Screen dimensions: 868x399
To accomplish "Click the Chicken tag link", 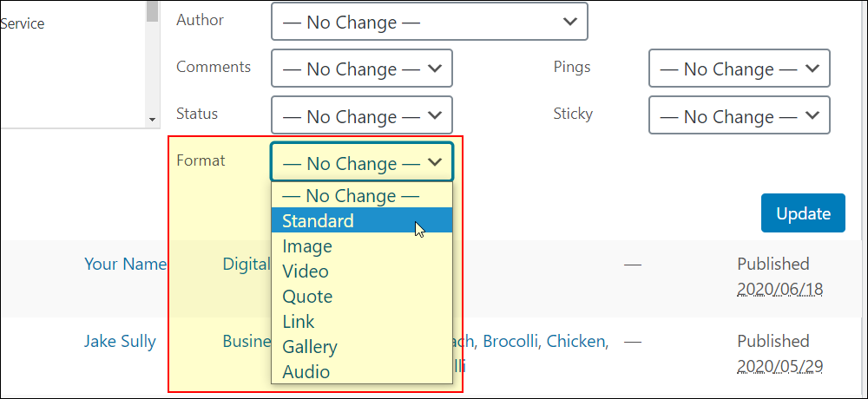I will 577,342.
